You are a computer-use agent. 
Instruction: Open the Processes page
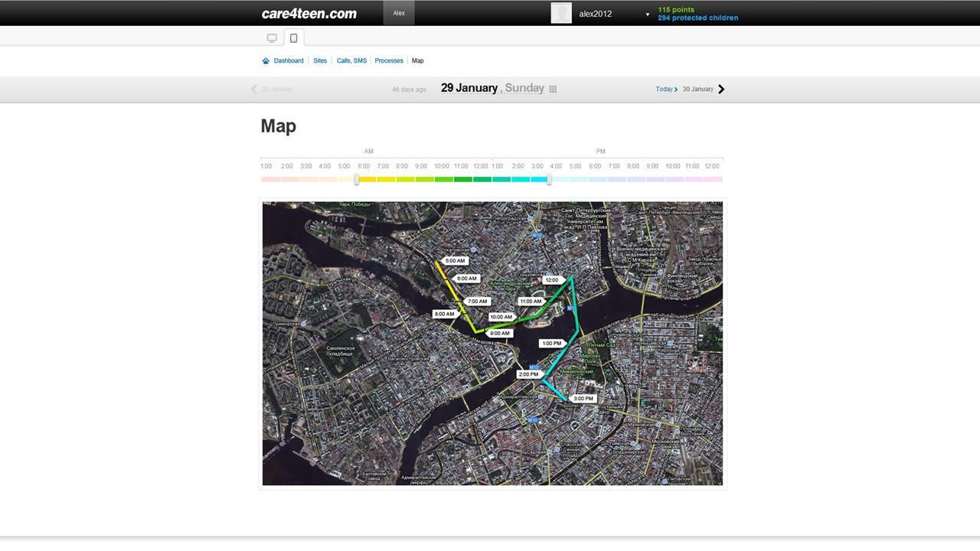tap(389, 61)
